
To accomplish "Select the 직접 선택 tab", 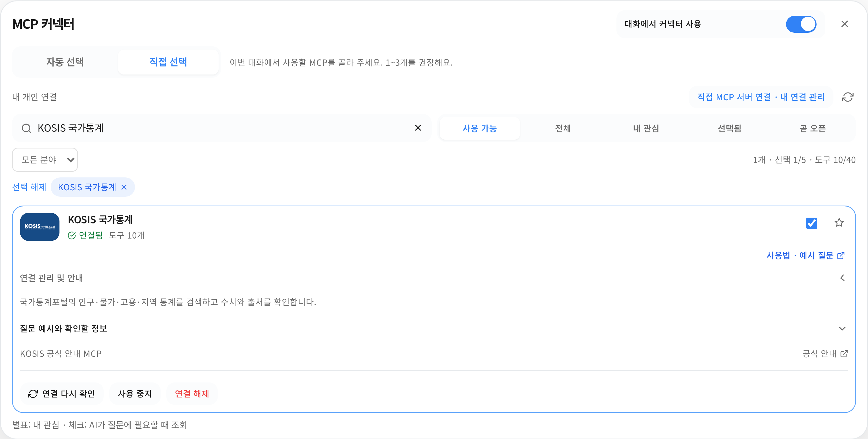I will (168, 62).
